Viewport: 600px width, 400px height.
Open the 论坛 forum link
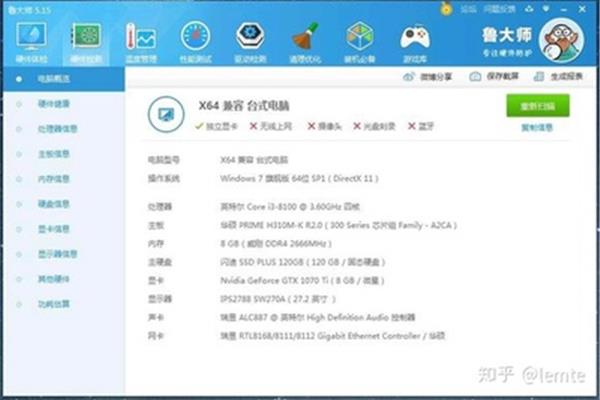coord(468,9)
